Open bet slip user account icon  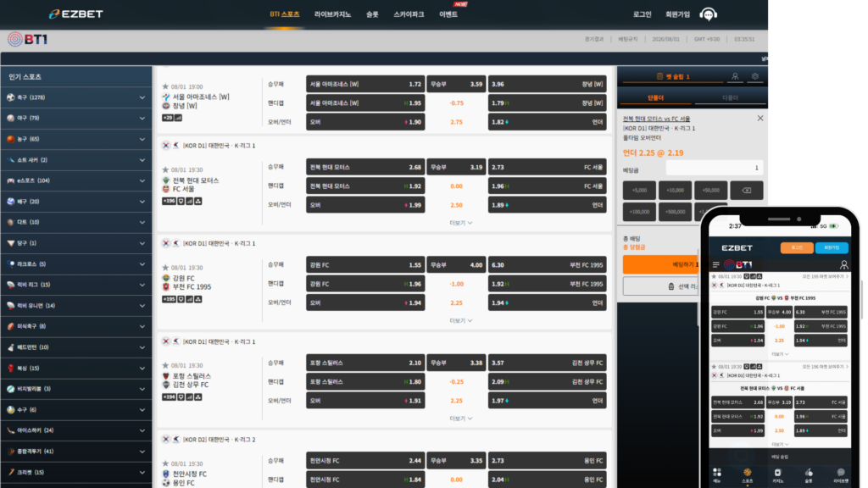coord(735,76)
